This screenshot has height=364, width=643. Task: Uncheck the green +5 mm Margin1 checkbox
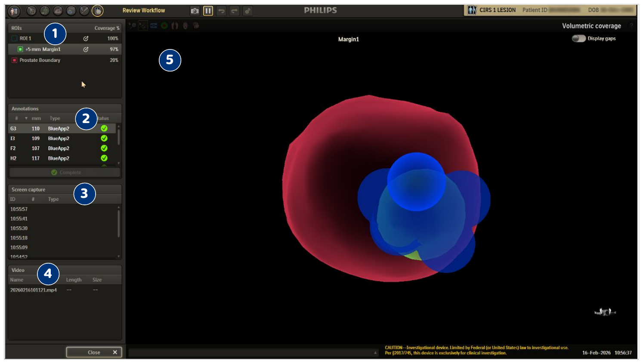[x=20, y=49]
